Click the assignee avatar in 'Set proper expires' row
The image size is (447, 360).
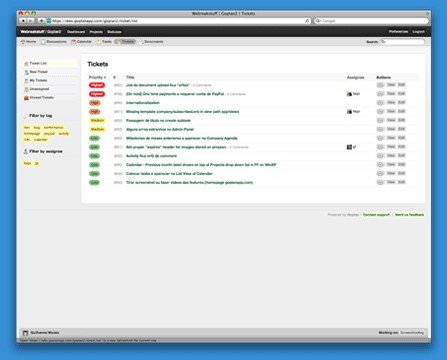click(x=349, y=147)
